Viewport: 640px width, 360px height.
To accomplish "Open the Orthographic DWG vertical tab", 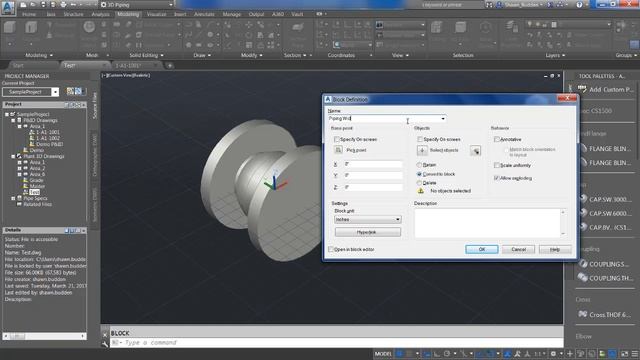I will [95, 156].
